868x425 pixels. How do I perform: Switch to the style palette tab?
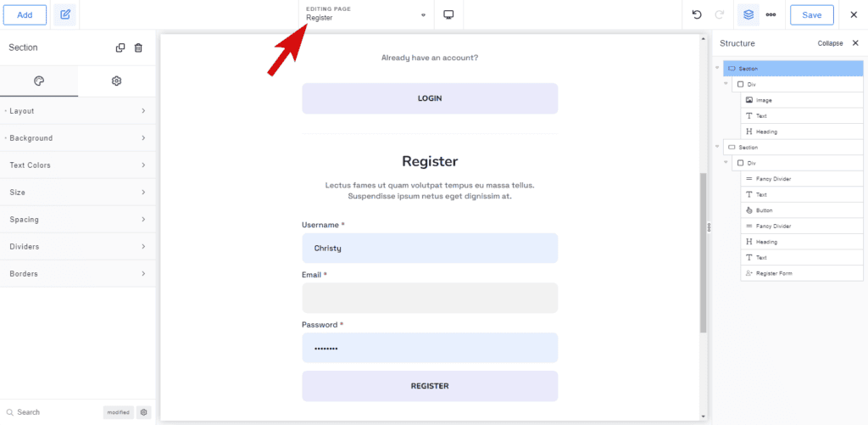pos(39,81)
